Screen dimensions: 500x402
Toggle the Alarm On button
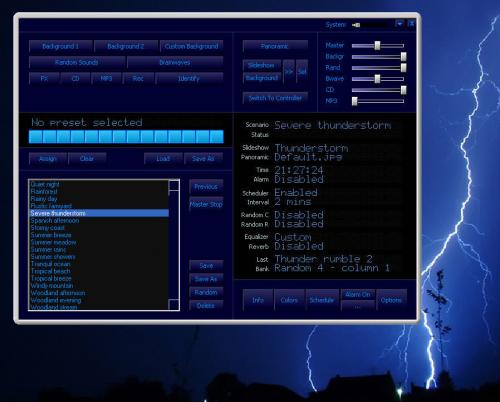click(x=358, y=295)
